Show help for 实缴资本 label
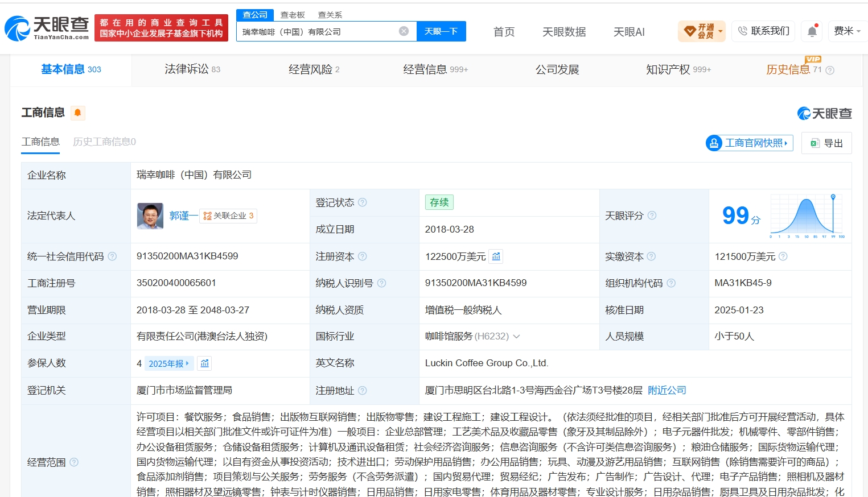This screenshot has height=497, width=868. point(652,256)
